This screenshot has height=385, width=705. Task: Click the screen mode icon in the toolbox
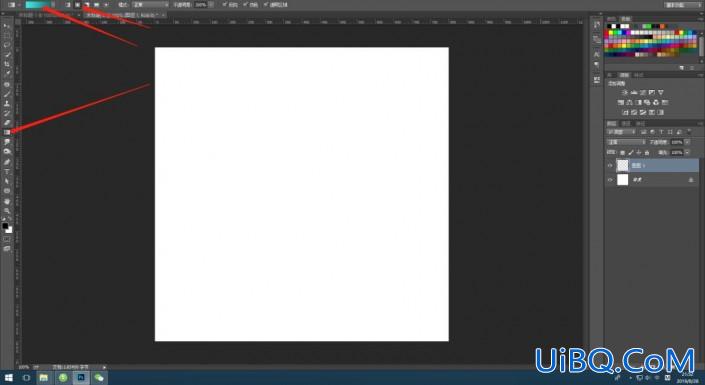pyautogui.click(x=7, y=248)
